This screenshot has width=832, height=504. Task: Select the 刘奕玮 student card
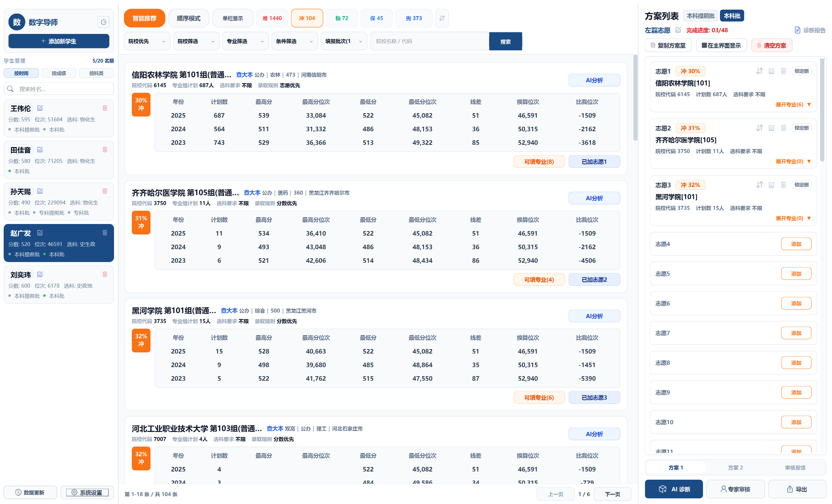click(x=59, y=285)
